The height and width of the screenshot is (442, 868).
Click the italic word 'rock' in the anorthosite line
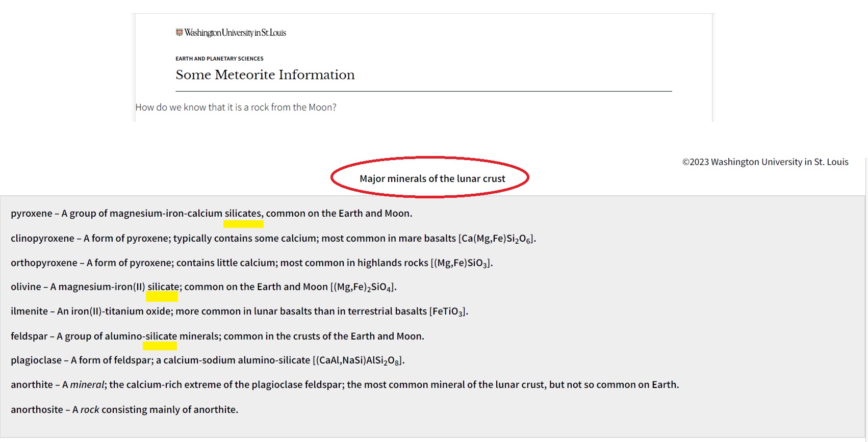click(90, 409)
